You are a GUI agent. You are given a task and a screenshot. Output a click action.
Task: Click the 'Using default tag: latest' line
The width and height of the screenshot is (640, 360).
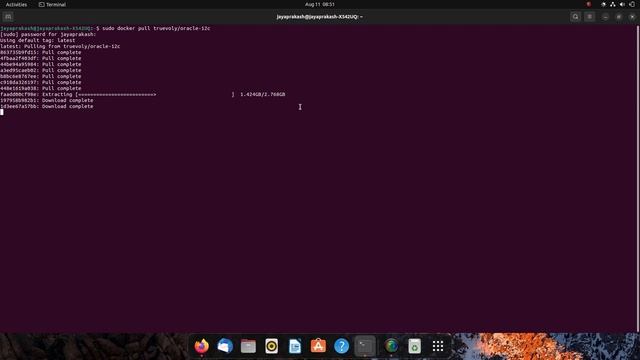point(38,40)
